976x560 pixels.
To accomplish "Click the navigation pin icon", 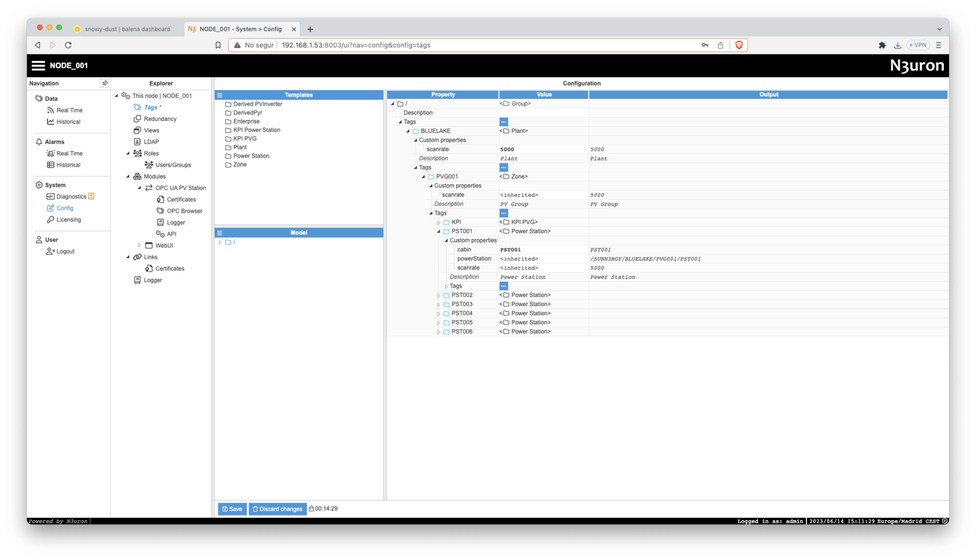I will click(x=104, y=83).
